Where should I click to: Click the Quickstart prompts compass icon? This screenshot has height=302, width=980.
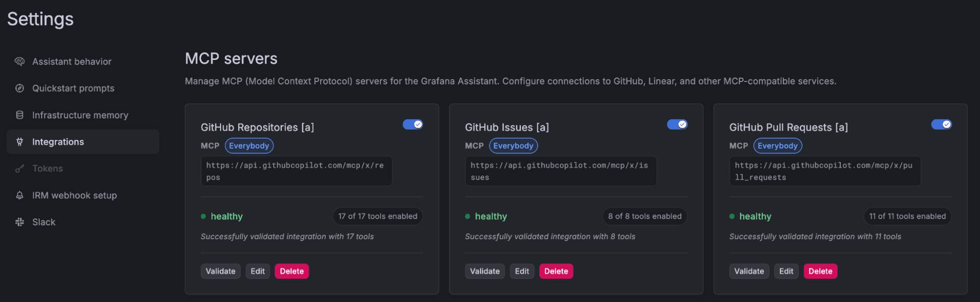tap(20, 88)
